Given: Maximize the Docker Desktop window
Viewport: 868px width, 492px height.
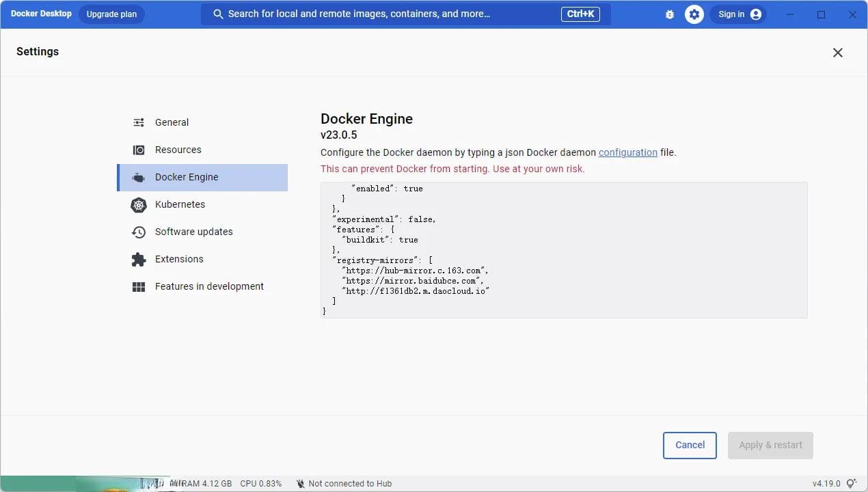Looking at the screenshot, I should pyautogui.click(x=822, y=14).
